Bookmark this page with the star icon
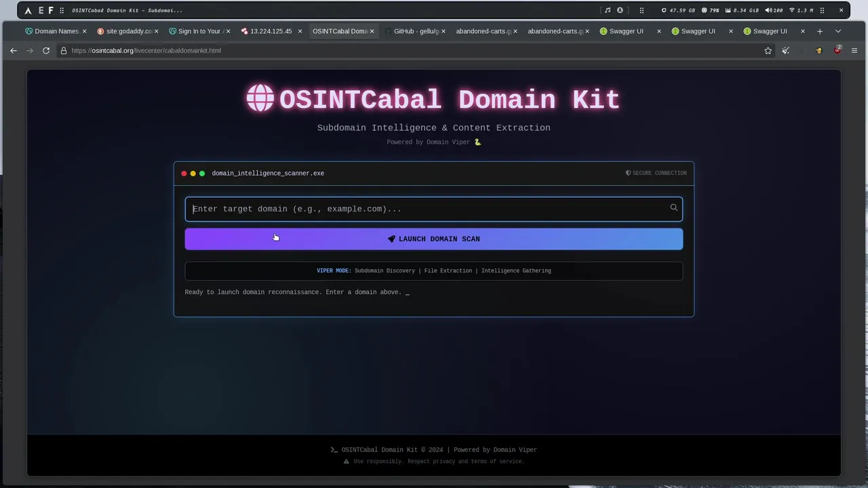The height and width of the screenshot is (488, 868). [768, 51]
